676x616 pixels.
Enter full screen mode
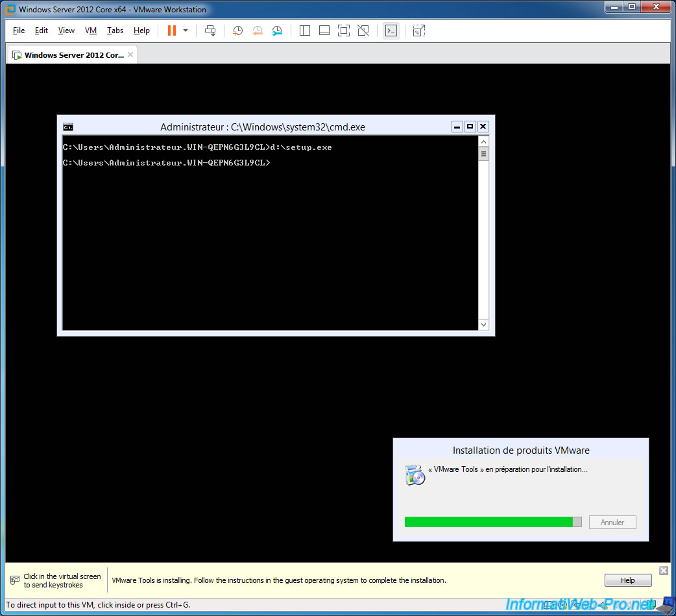click(344, 31)
